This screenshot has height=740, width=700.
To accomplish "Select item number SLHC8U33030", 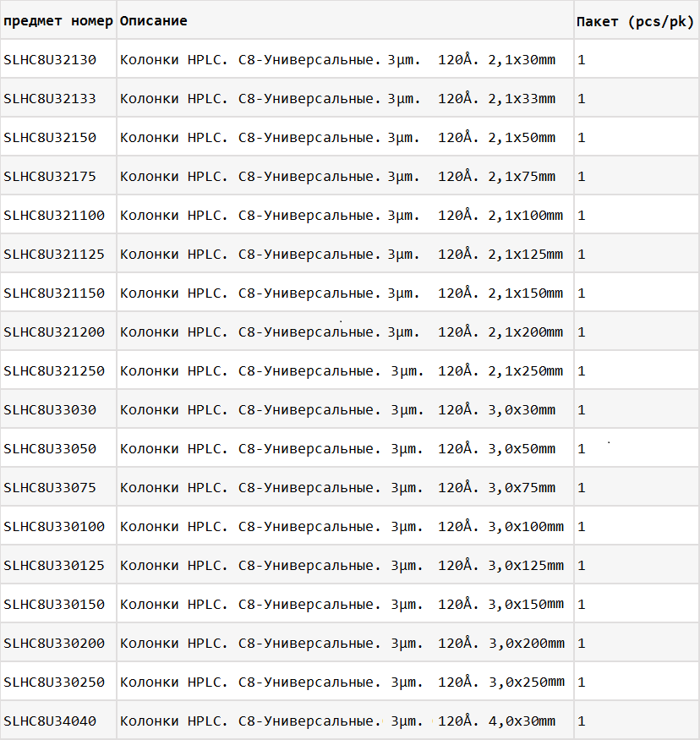I will [50, 409].
